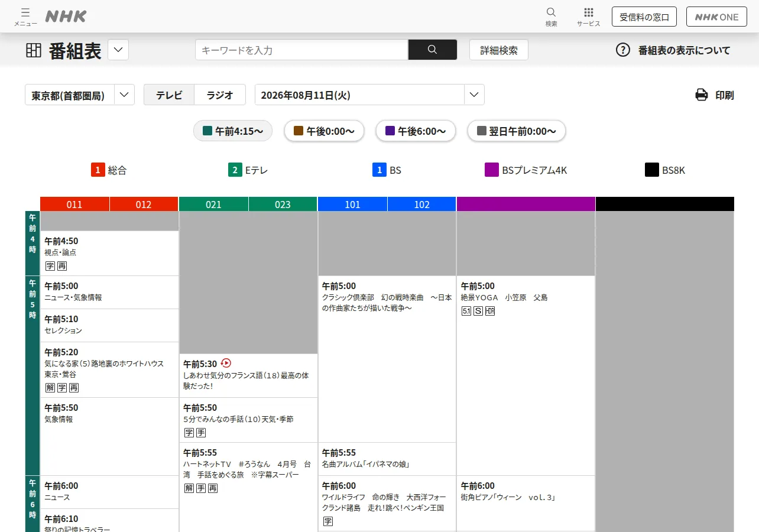Image resolution: width=759 pixels, height=532 pixels.
Task: Select the 021 channel tab
Action: click(x=213, y=204)
